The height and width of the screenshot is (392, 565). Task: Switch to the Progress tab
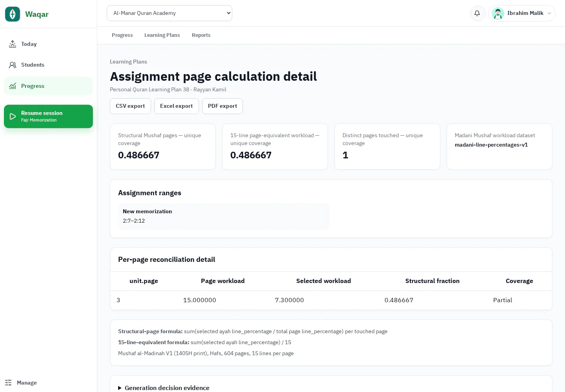122,35
